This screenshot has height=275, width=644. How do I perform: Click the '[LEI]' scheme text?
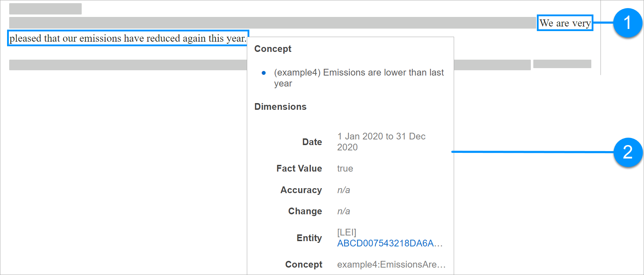[x=347, y=232]
